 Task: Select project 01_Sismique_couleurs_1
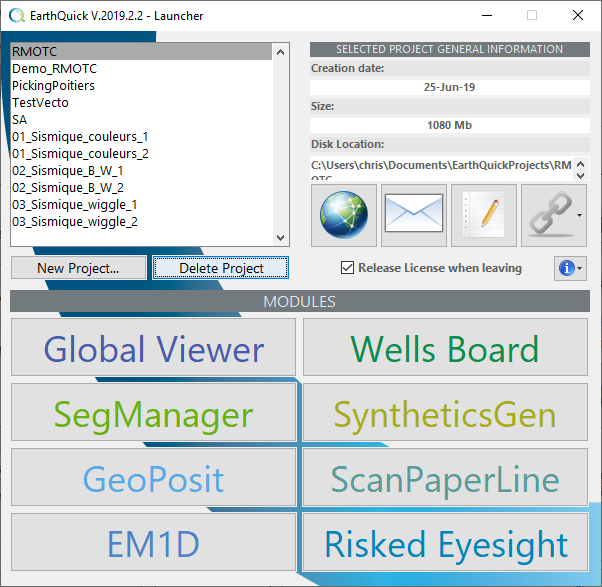coord(141,137)
